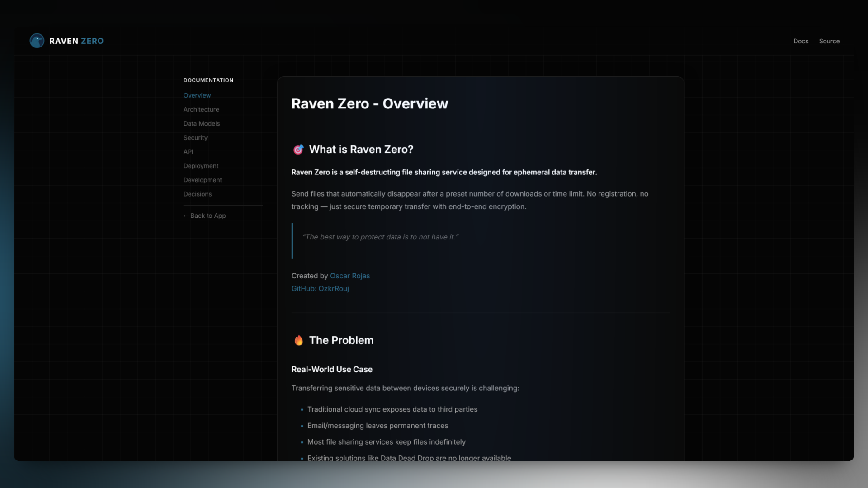Image resolution: width=868 pixels, height=488 pixels.
Task: Click the Real-World Use Case subheading
Action: 332,369
